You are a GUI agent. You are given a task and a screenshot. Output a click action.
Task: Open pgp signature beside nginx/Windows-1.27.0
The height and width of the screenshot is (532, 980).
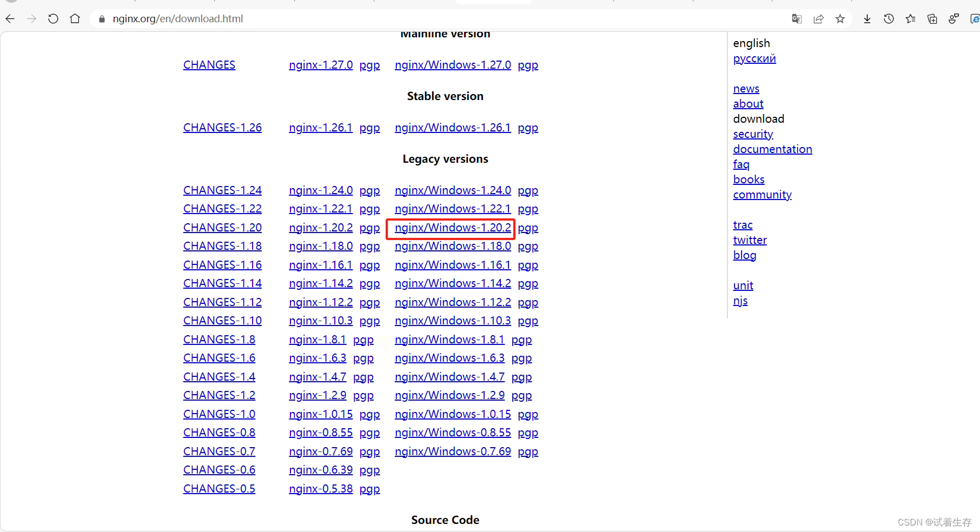click(x=528, y=65)
